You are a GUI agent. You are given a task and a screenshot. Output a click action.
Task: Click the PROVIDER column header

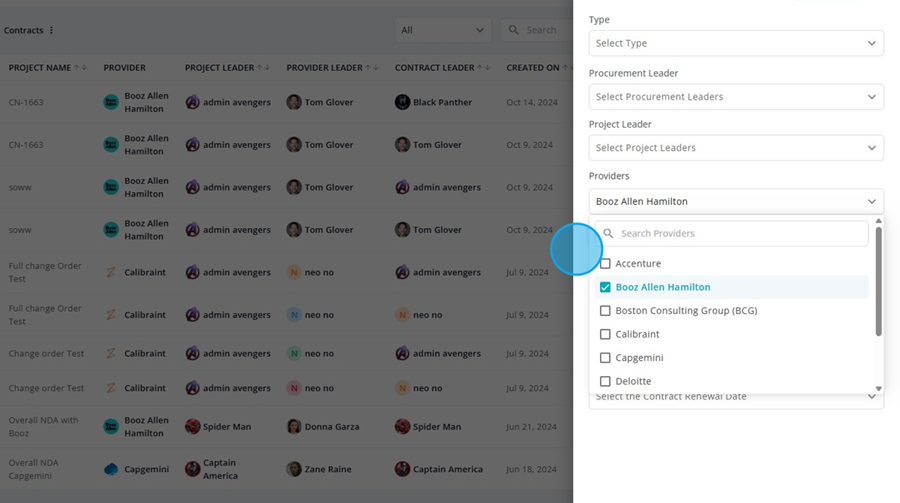coord(125,68)
